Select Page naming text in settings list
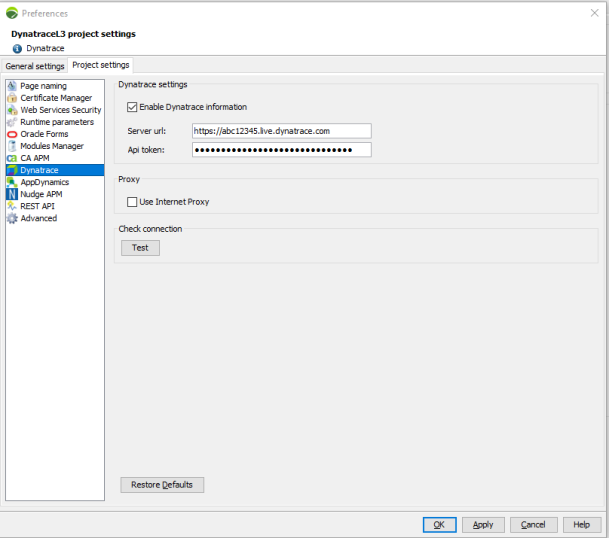The image size is (609, 538). click(44, 86)
